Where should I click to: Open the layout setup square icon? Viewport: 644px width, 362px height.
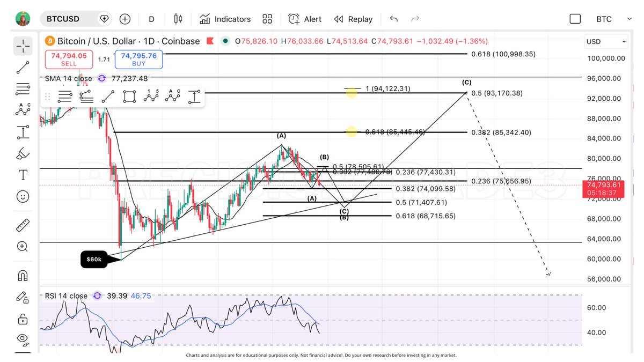(x=575, y=19)
